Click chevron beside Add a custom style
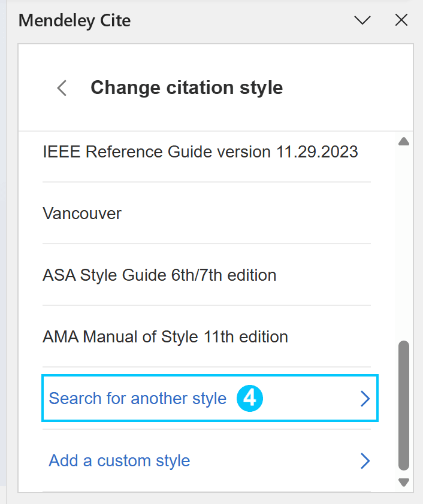This screenshot has width=423, height=504. tap(365, 461)
